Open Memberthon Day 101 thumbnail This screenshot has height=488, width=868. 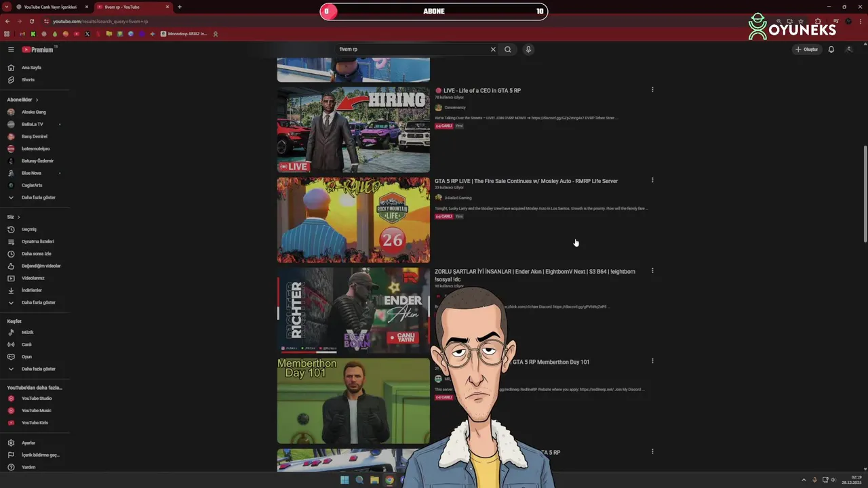tap(353, 401)
